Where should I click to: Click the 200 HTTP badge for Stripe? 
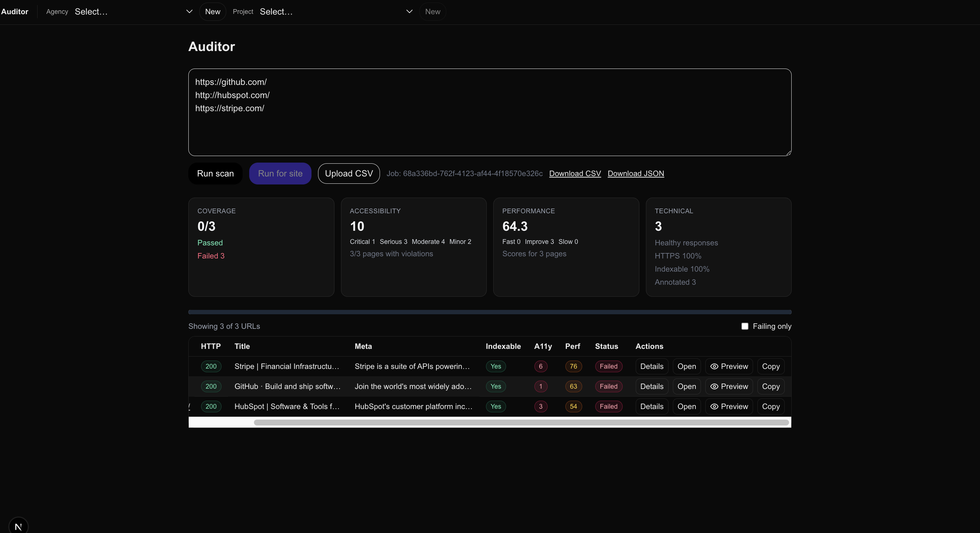point(211,366)
